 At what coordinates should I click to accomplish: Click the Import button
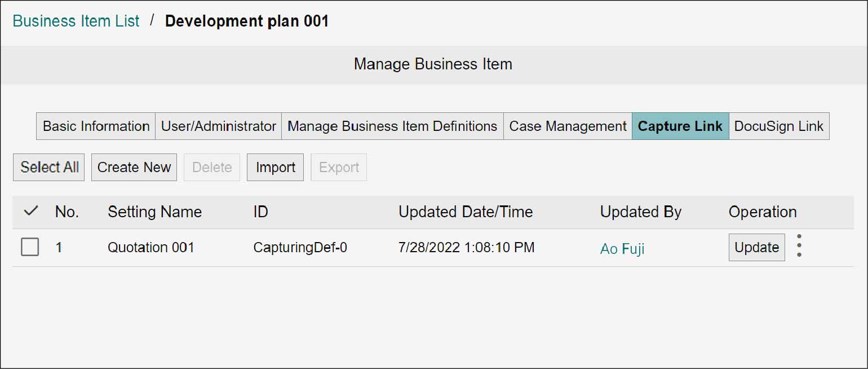276,167
